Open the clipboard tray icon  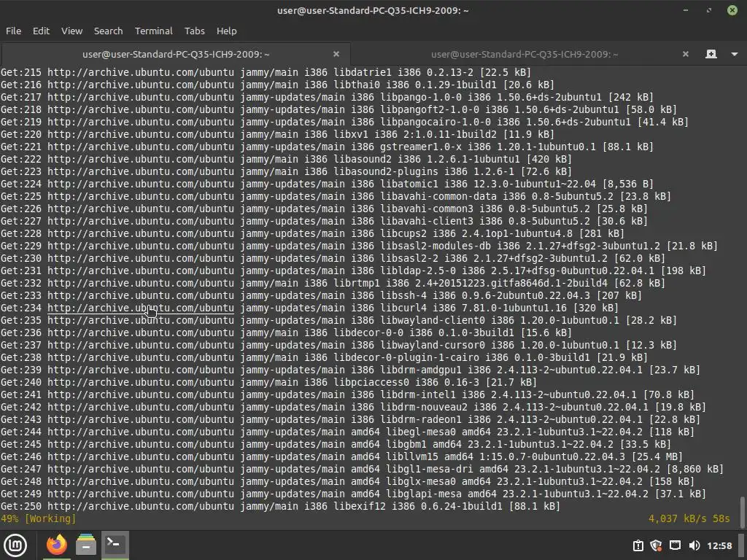[x=638, y=545]
